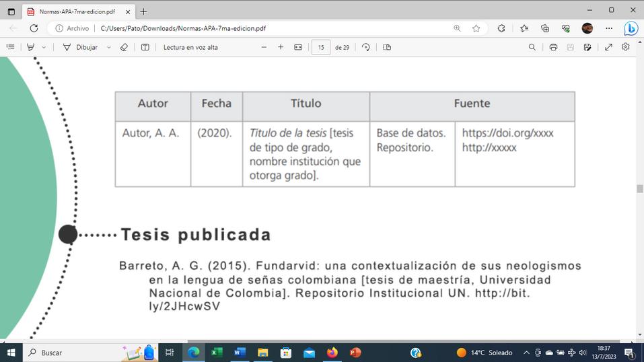Open a new browser tab
Screen dimensions: 644x362
click(x=143, y=12)
